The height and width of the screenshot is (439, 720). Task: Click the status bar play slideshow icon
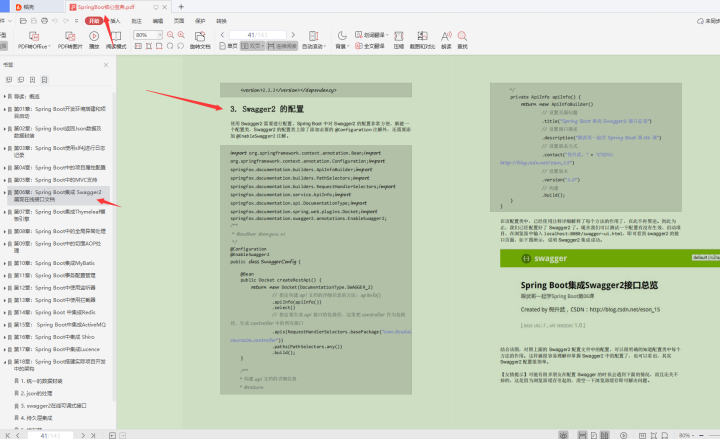[623, 435]
